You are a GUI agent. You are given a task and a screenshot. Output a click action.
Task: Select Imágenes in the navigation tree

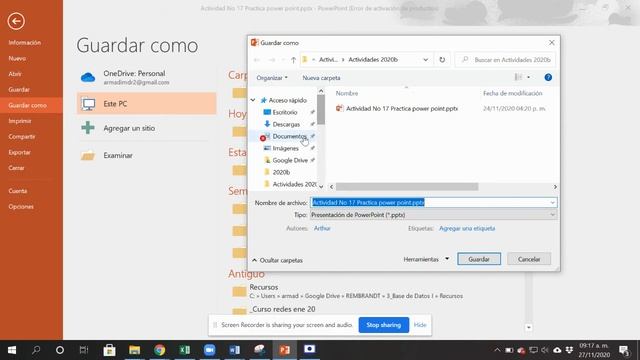[x=285, y=148]
